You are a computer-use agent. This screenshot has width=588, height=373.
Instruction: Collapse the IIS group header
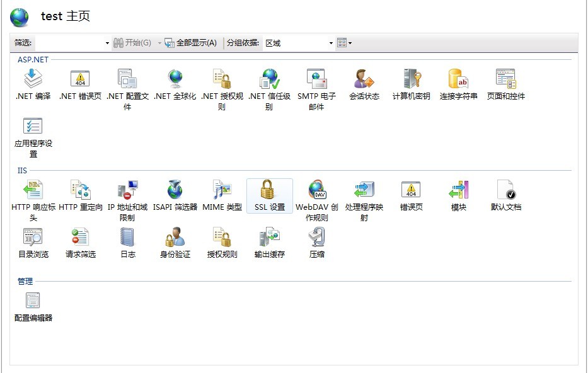[x=22, y=170]
